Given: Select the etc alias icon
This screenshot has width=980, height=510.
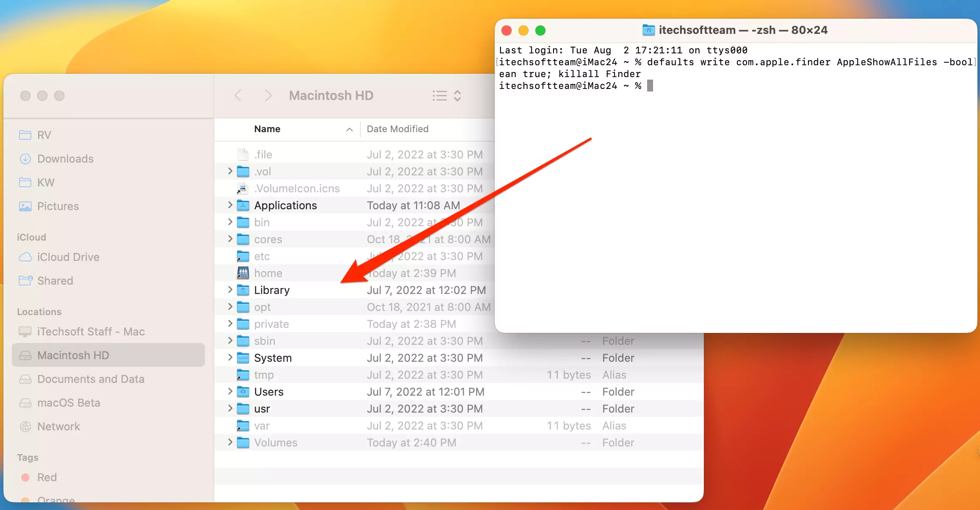Looking at the screenshot, I should tap(243, 256).
